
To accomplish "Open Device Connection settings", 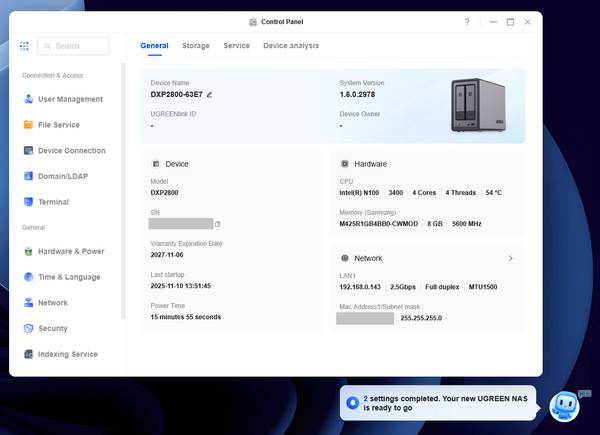I will [x=71, y=151].
